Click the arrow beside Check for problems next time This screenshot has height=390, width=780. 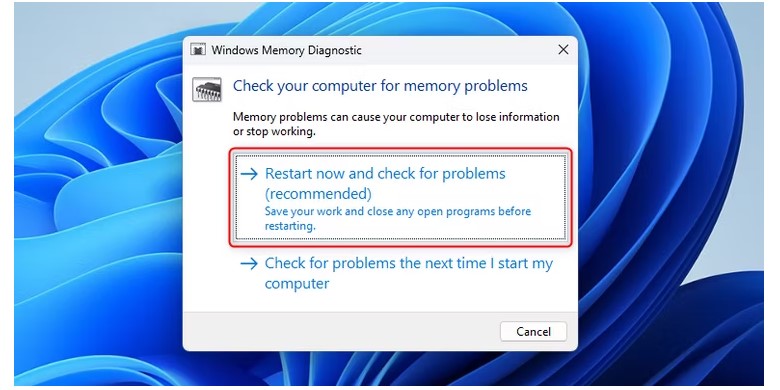coord(249,263)
